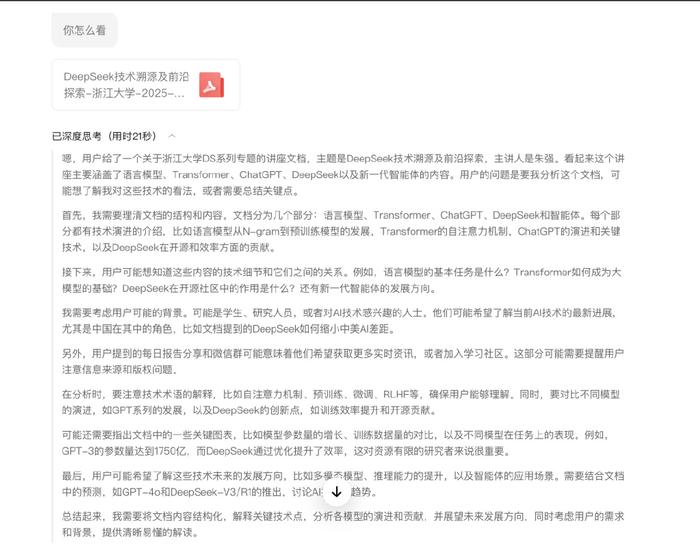This screenshot has width=700, height=546.
Task: Click the attachment file name DeepSeek技术溯源及前沿
Action: point(126,85)
